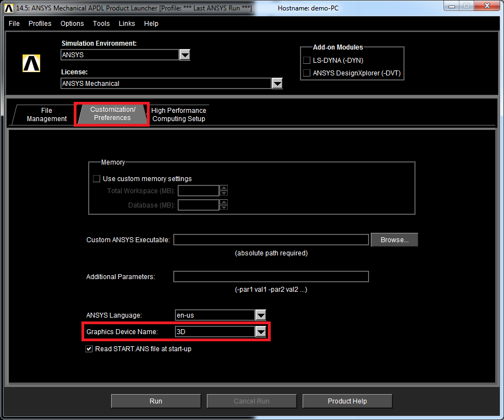Click the en-us language field
Screen dimensions: 504x420
click(215, 315)
